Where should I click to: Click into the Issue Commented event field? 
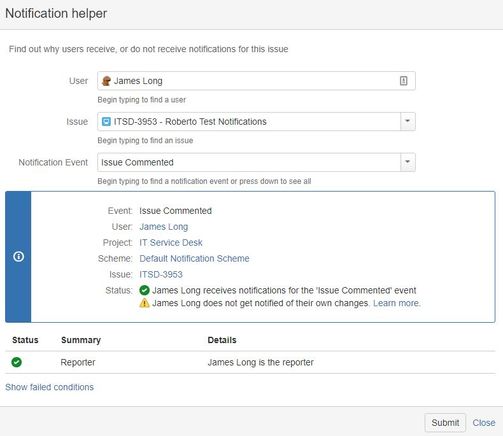249,162
